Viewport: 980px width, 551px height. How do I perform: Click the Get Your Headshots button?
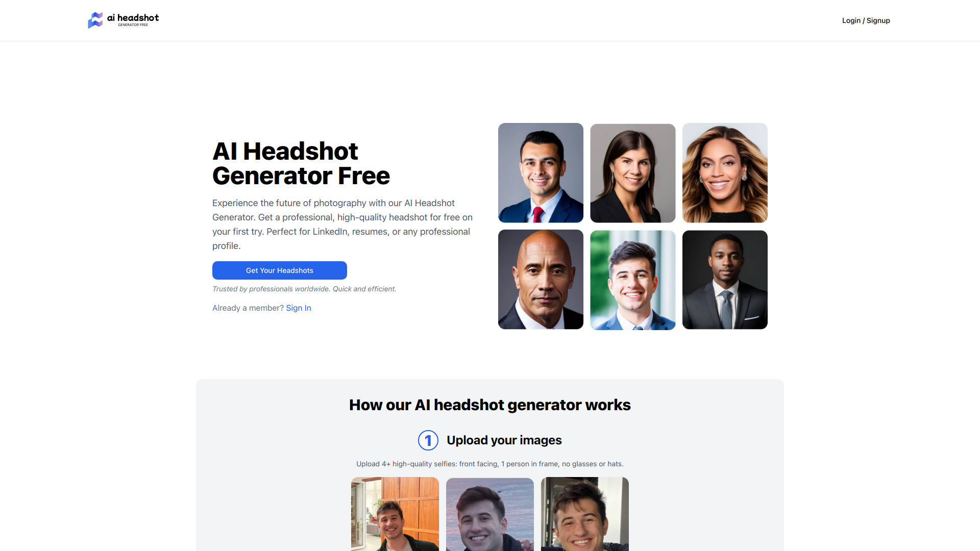coord(279,270)
